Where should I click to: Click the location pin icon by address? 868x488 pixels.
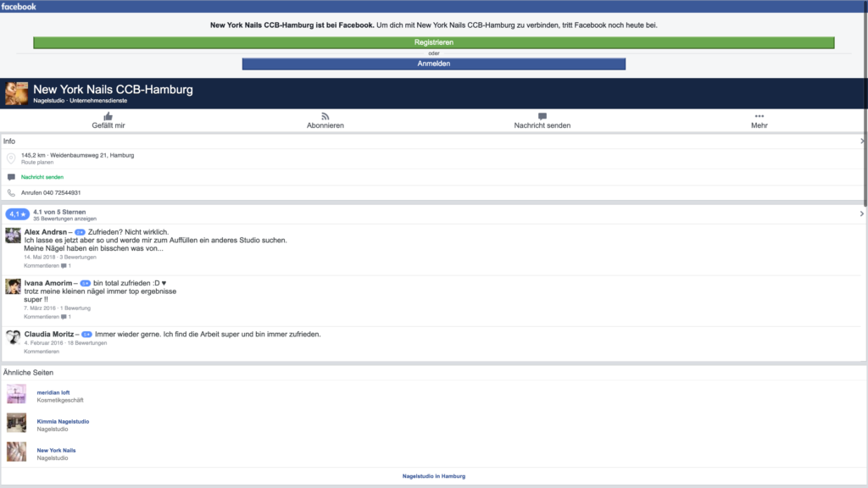click(11, 158)
